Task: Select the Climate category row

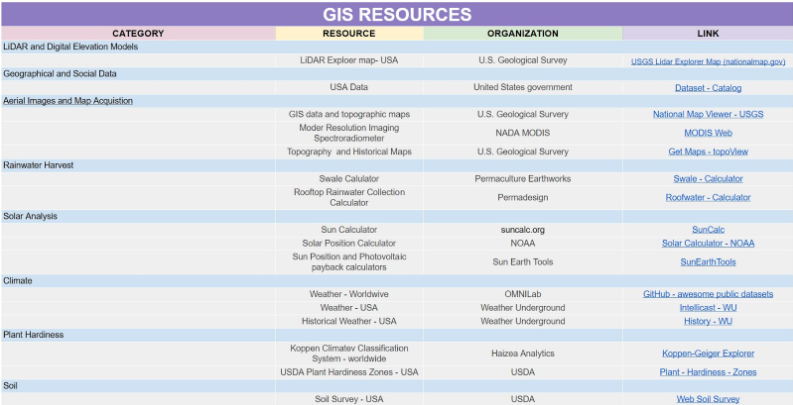Action: 397,281
